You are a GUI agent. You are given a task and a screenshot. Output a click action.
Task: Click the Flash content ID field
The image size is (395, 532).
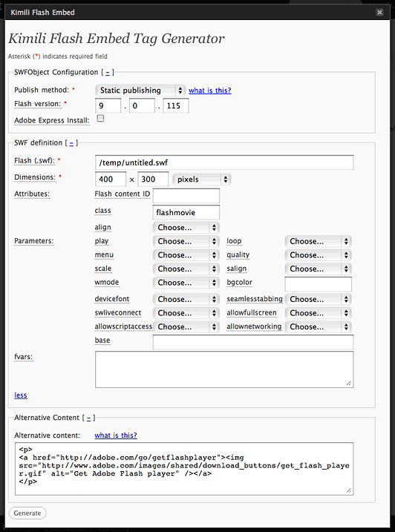tap(186, 196)
